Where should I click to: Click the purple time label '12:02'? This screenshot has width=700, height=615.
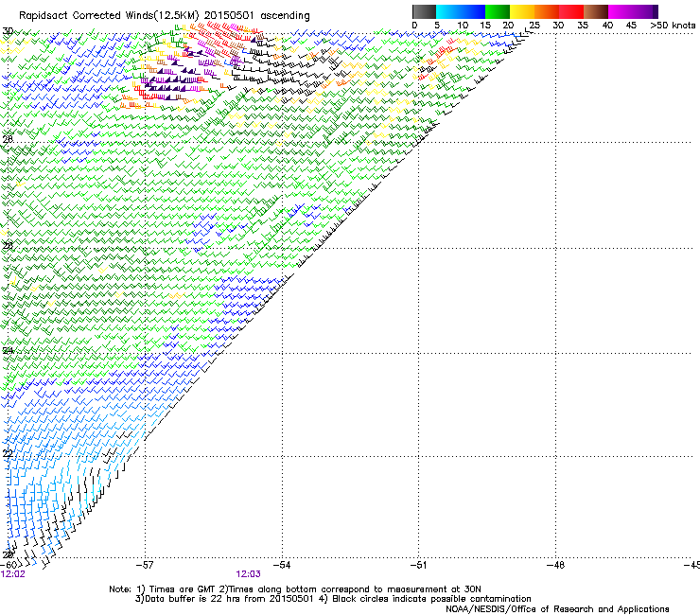(12, 574)
